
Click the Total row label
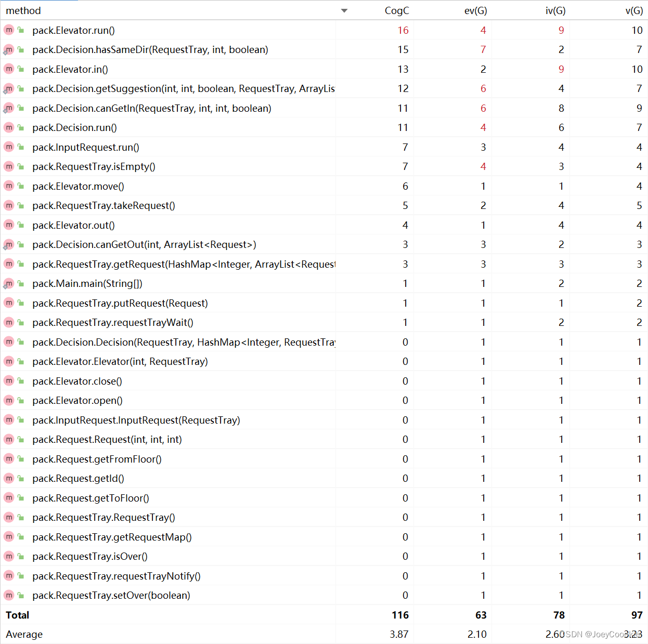(17, 615)
